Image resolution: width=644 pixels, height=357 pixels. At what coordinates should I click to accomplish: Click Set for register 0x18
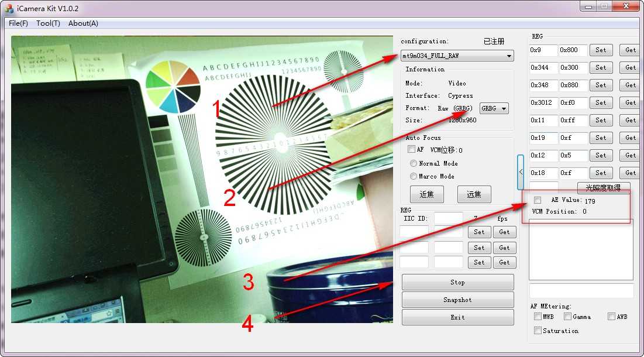(x=601, y=173)
